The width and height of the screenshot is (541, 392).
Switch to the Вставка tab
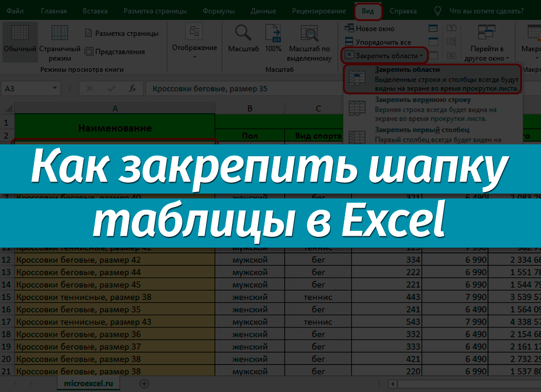click(x=95, y=11)
